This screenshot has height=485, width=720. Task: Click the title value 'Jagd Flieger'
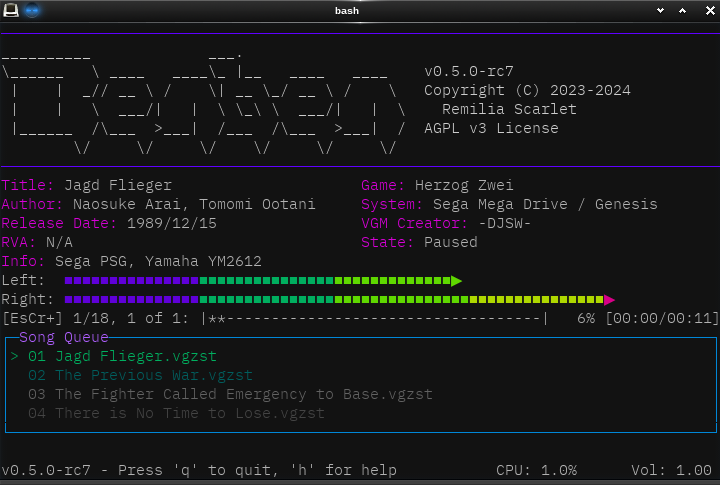[x=118, y=185]
